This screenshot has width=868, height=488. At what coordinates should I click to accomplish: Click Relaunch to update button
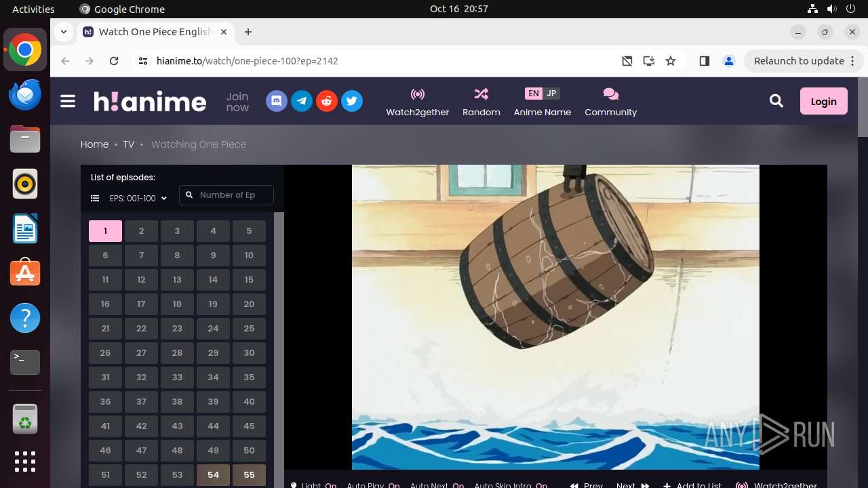pos(804,61)
